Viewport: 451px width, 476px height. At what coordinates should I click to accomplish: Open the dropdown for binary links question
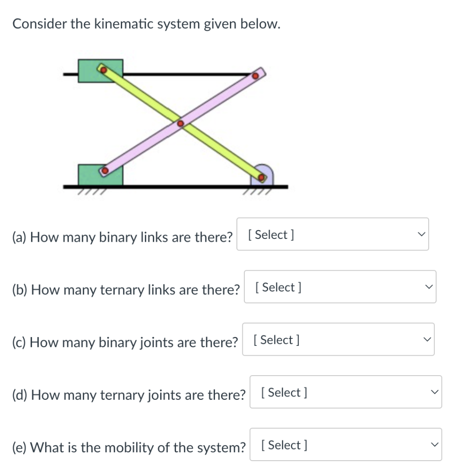[332, 234]
